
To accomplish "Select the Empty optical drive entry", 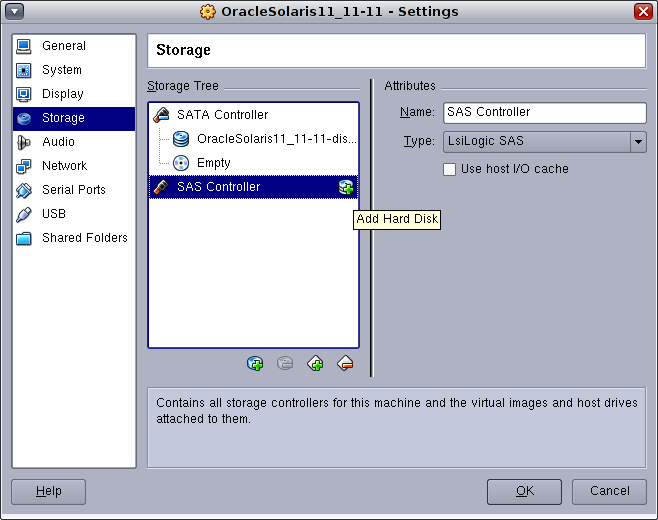I will (213, 163).
